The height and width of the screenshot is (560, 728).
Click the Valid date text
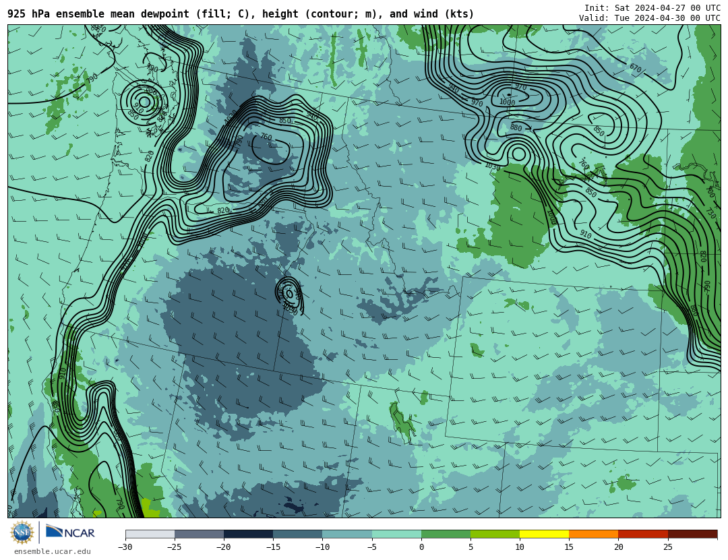[x=650, y=18]
